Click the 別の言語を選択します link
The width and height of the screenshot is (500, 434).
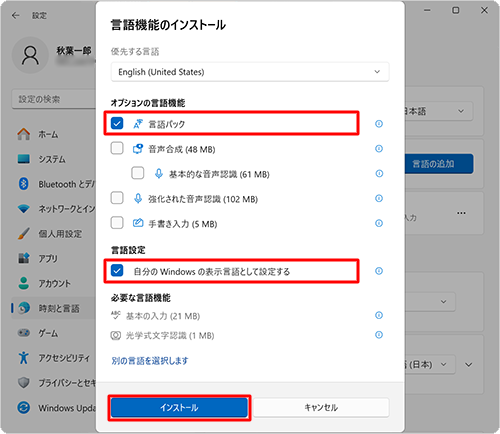(150, 360)
